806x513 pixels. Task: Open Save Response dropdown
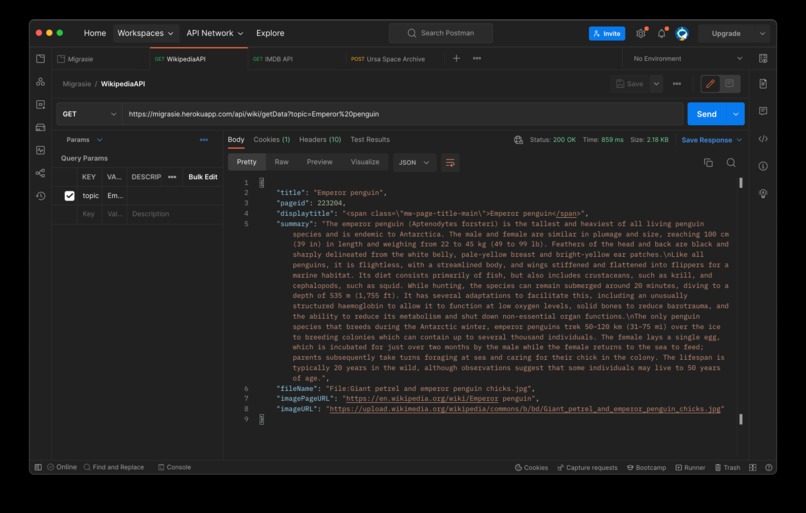(712, 140)
